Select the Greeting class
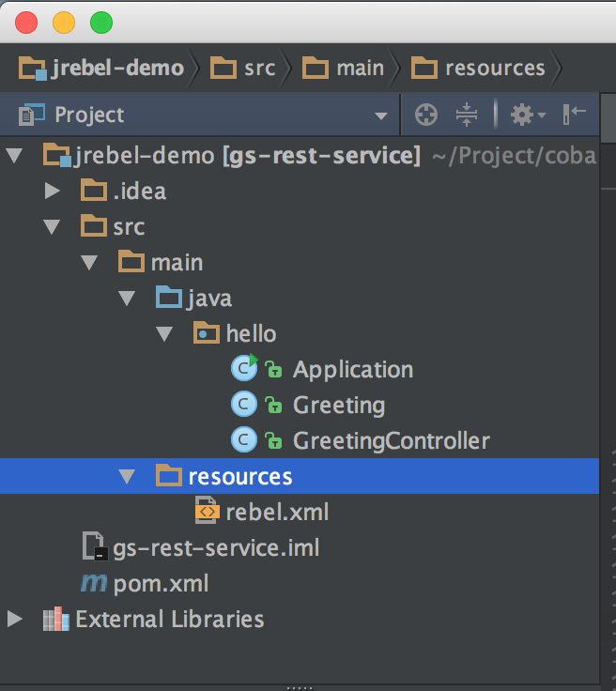Image resolution: width=616 pixels, height=691 pixels. (338, 406)
